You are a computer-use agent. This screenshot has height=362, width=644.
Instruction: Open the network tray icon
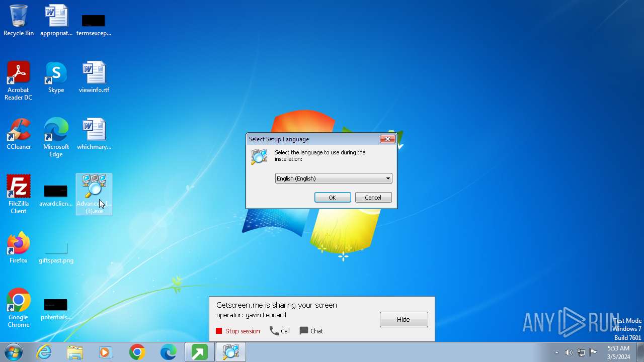point(581,352)
